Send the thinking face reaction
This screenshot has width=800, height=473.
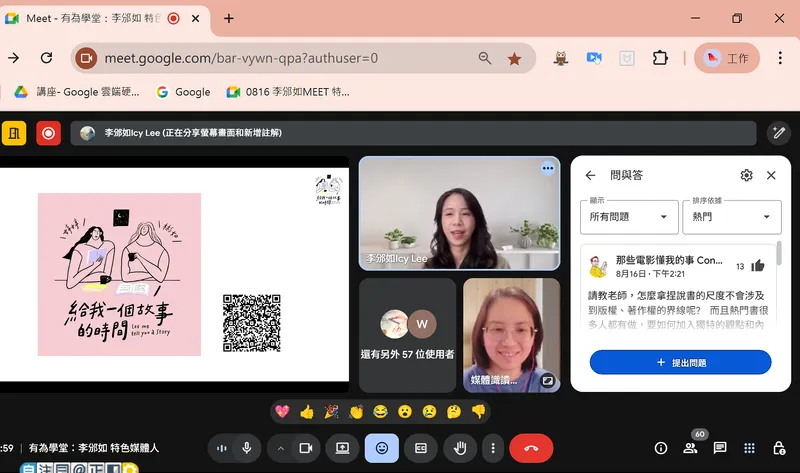click(454, 411)
